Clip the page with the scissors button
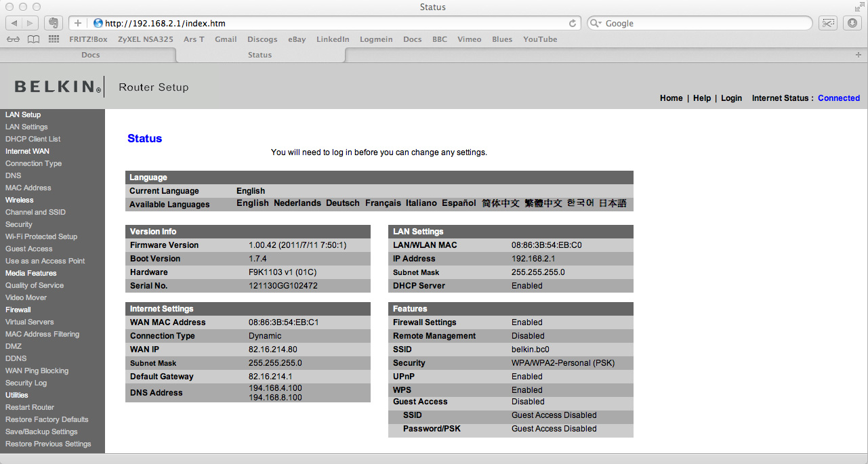Image resolution: width=868 pixels, height=464 pixels. pos(828,23)
